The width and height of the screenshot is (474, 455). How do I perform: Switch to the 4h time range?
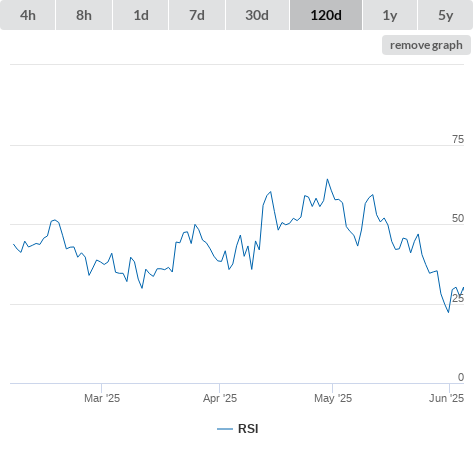click(x=28, y=15)
